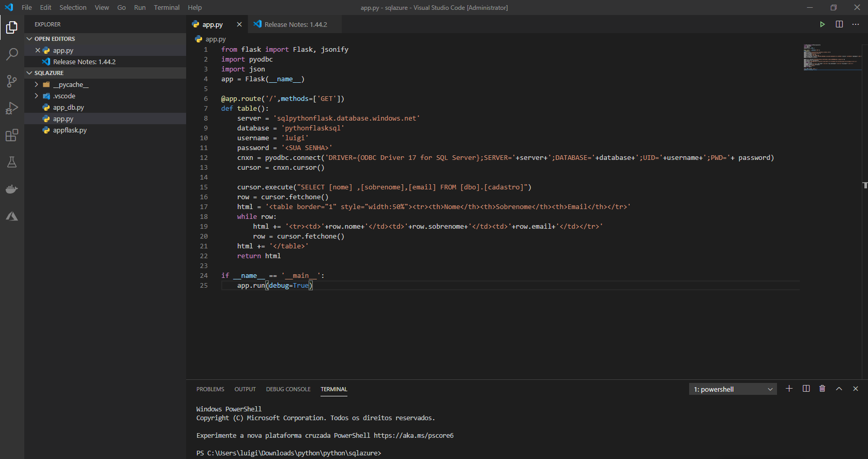The width and height of the screenshot is (868, 459).
Task: Open the File menu
Action: tap(27, 7)
